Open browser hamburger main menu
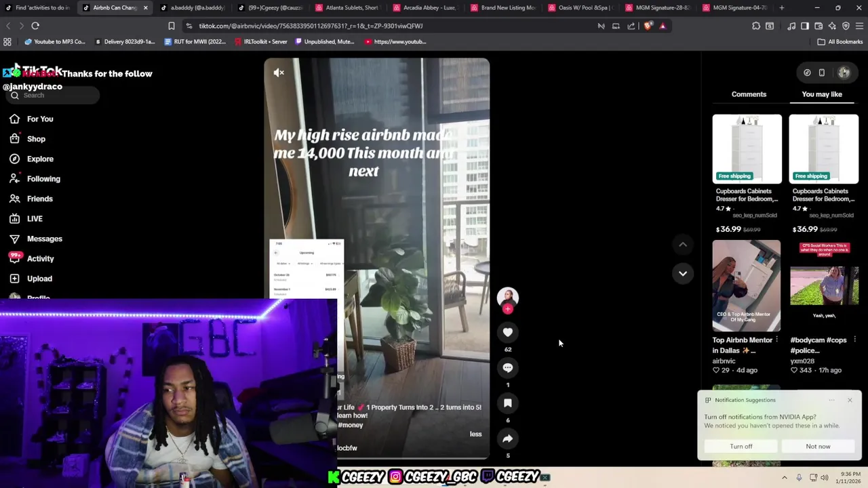Screen dimensions: 868x488 click(859, 26)
